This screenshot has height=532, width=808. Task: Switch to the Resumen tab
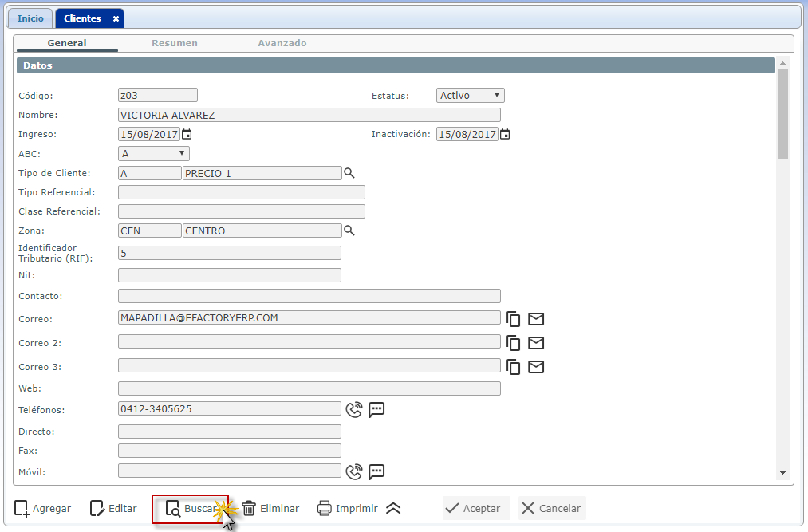pos(175,43)
